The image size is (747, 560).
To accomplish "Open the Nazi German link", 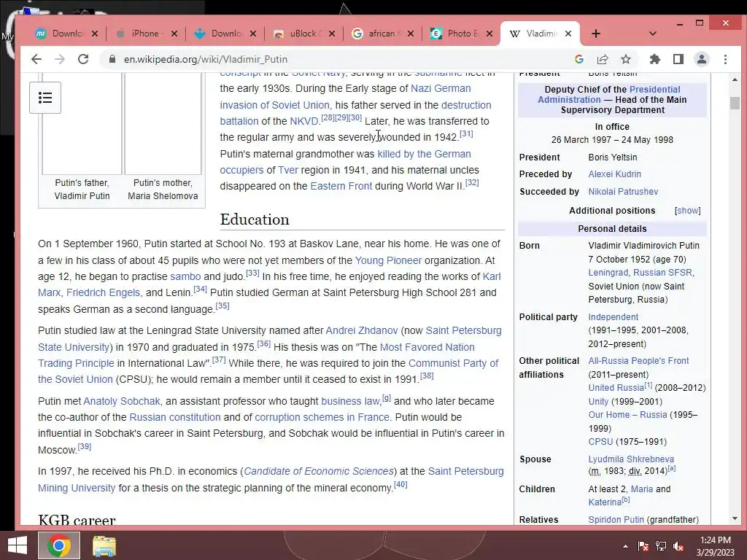I will point(441,88).
